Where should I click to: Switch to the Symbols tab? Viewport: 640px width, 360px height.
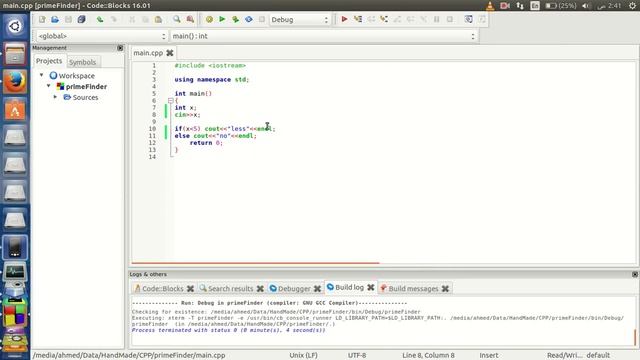click(82, 62)
